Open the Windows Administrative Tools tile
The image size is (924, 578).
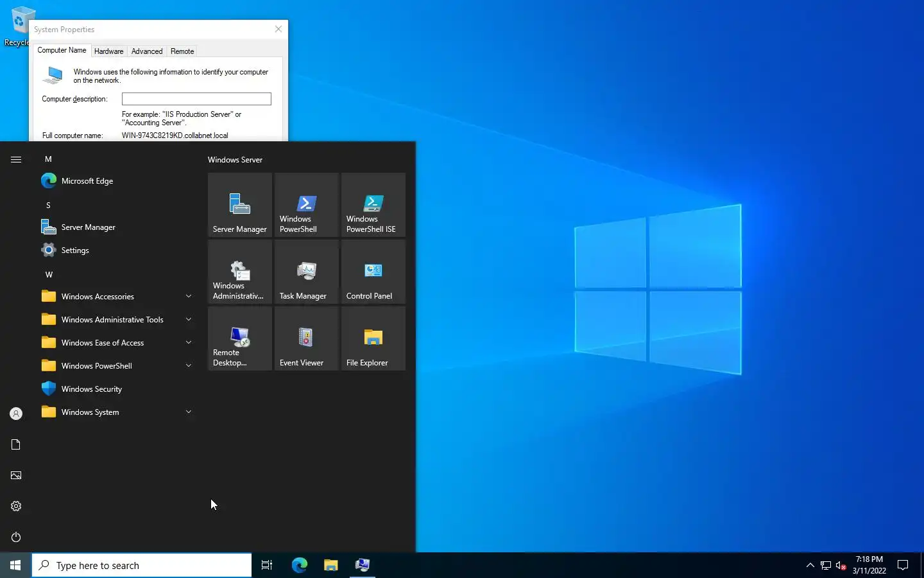(x=240, y=272)
